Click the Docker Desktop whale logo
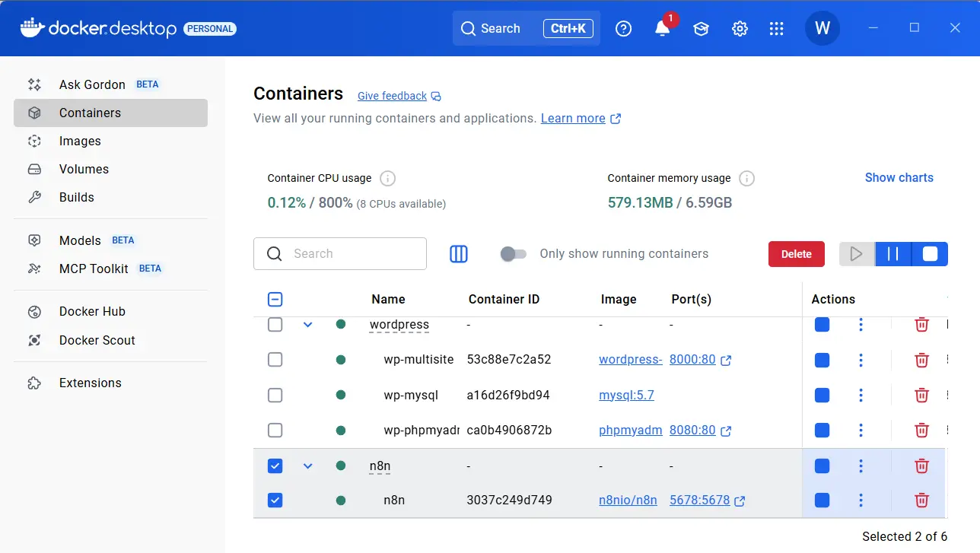Viewport: 980px width, 553px height. coord(32,28)
